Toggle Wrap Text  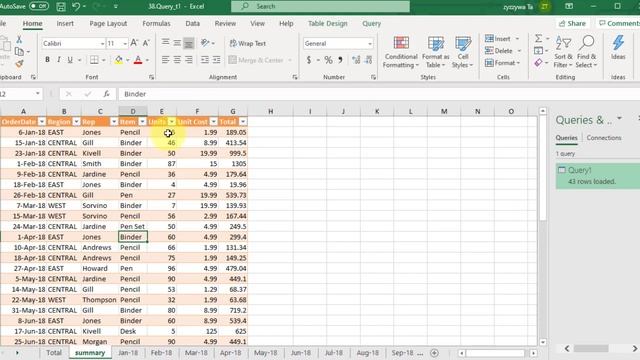[248, 43]
